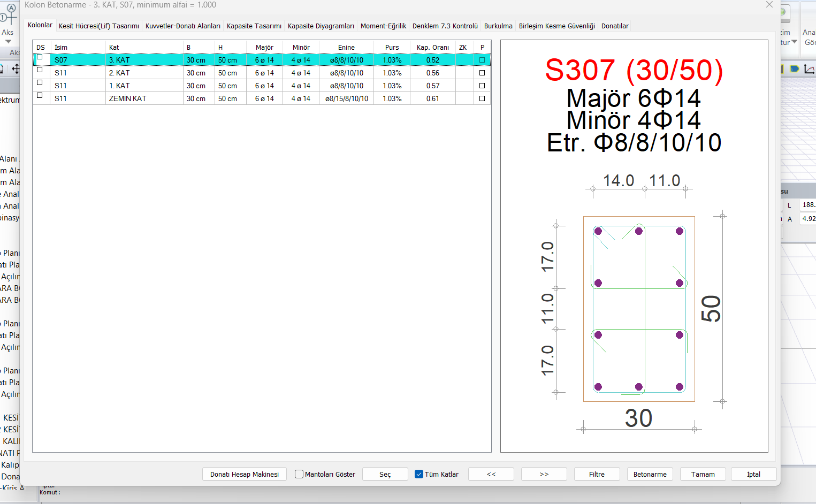This screenshot has height=504, width=816.
Task: Click the Seç button
Action: click(385, 474)
